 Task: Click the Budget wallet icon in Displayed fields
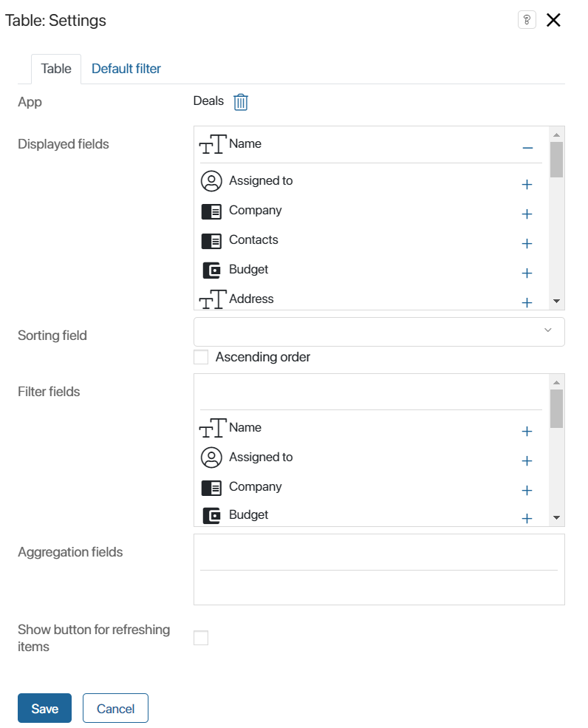(x=211, y=271)
